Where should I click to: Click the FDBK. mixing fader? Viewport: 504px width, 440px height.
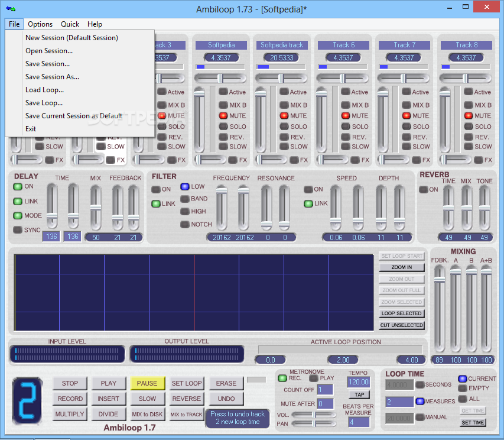[x=440, y=309]
